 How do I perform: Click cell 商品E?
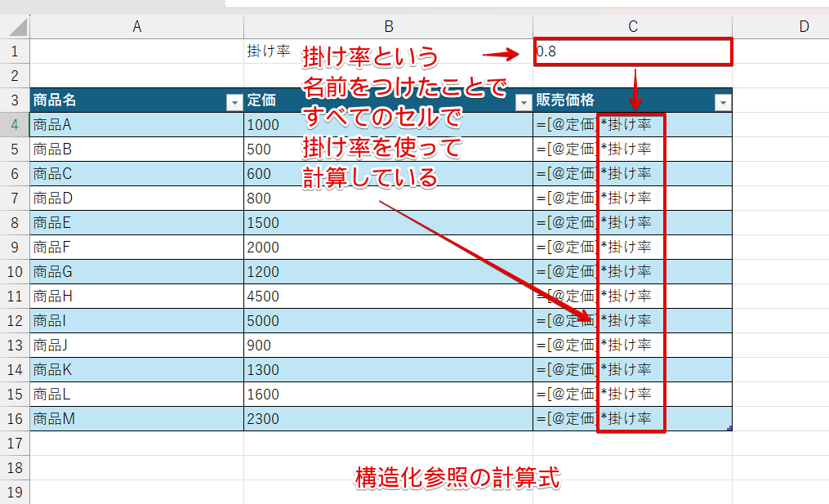coord(137,223)
